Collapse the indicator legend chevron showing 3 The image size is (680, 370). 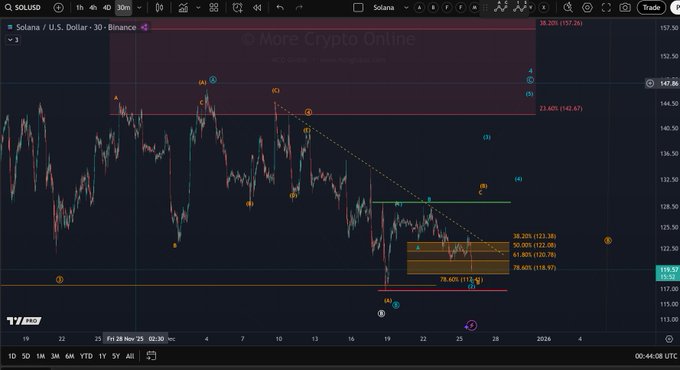13,40
